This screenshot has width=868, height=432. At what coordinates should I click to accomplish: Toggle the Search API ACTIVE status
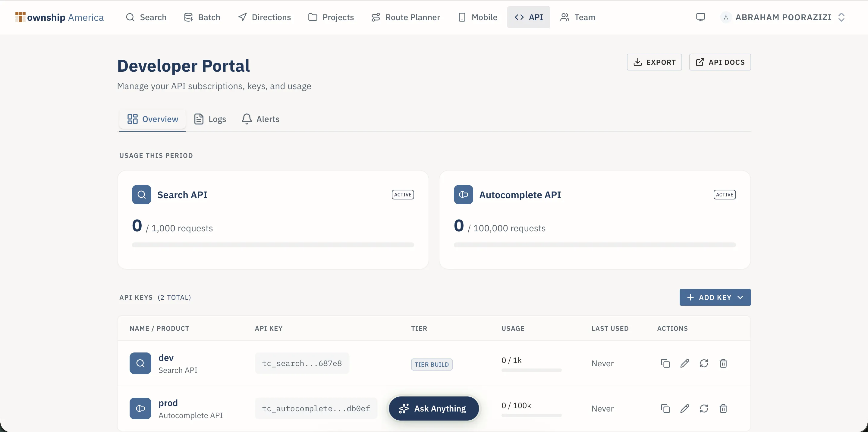[x=403, y=195]
